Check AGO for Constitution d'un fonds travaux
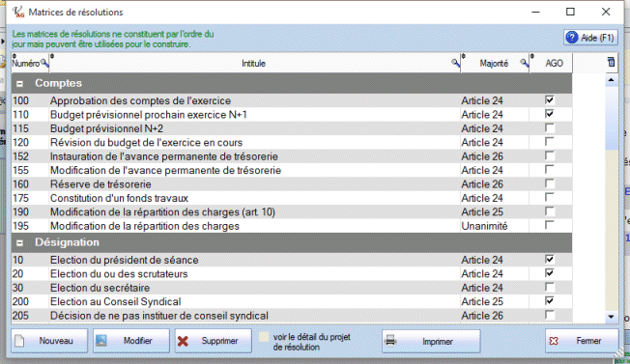This screenshot has width=630, height=364. pos(549,198)
